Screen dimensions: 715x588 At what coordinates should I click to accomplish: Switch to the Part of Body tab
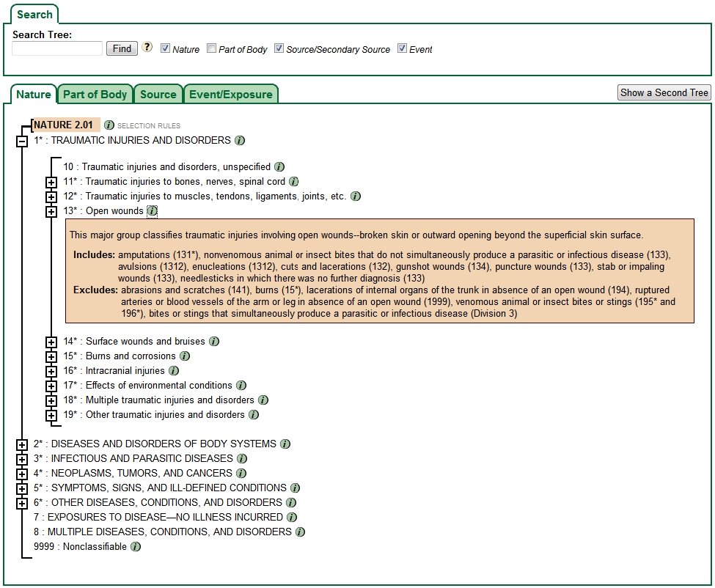[95, 93]
